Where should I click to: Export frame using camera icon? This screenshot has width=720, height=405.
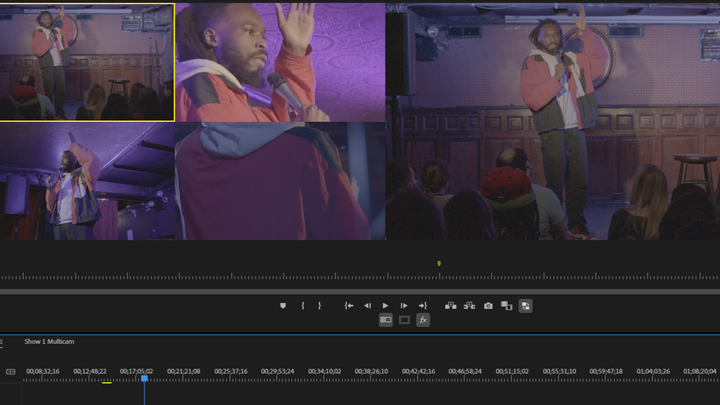pos(488,306)
